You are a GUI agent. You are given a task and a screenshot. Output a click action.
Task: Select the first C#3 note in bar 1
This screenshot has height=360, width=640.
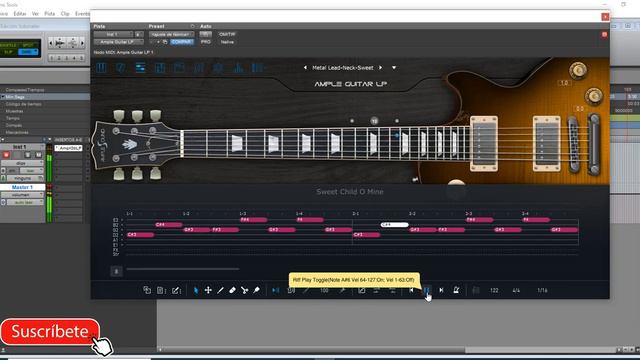point(140,235)
